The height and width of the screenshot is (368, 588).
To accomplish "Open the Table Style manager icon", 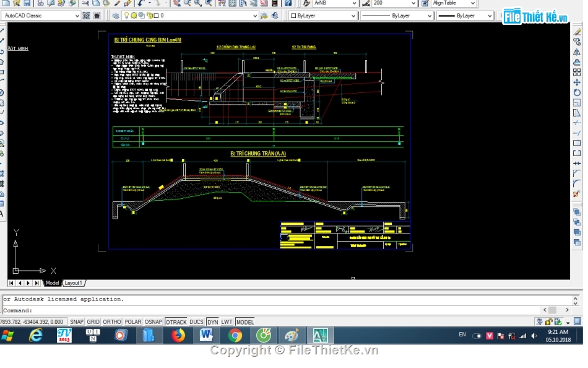I will click(425, 3).
